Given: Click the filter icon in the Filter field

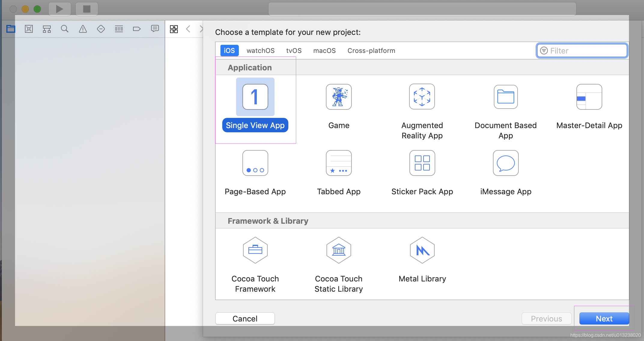Looking at the screenshot, I should [544, 51].
